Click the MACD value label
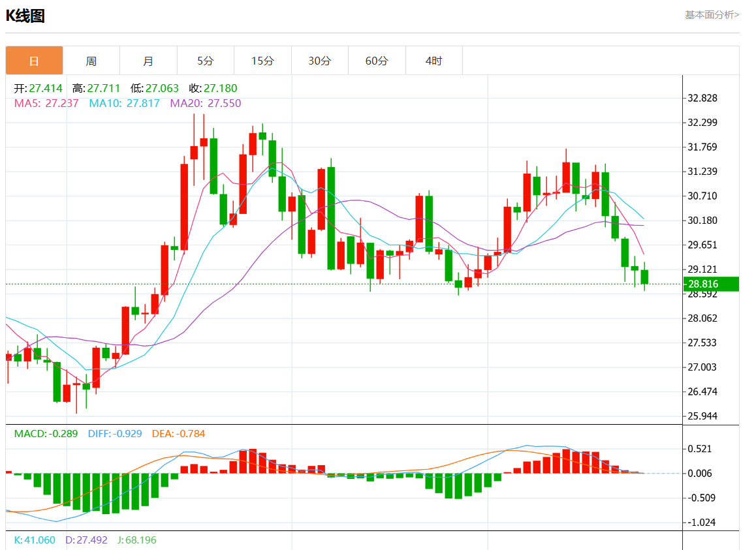 point(46,433)
